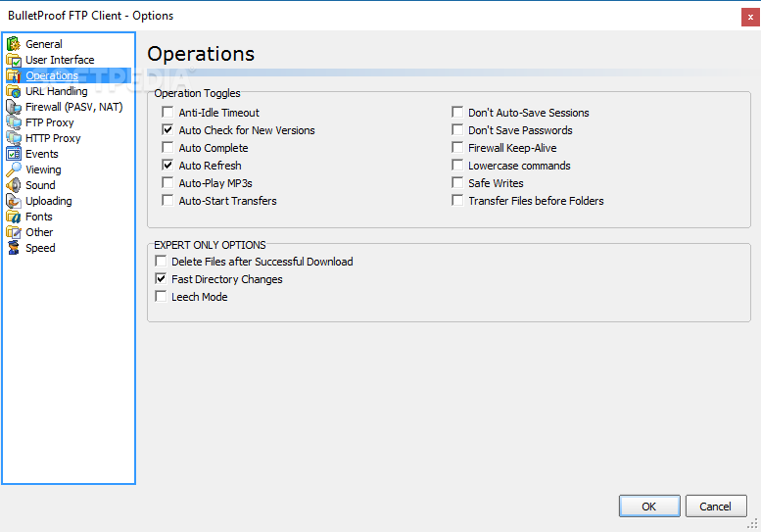The height and width of the screenshot is (532, 761).
Task: Disable Auto Refresh checkbox
Action: click(x=167, y=165)
